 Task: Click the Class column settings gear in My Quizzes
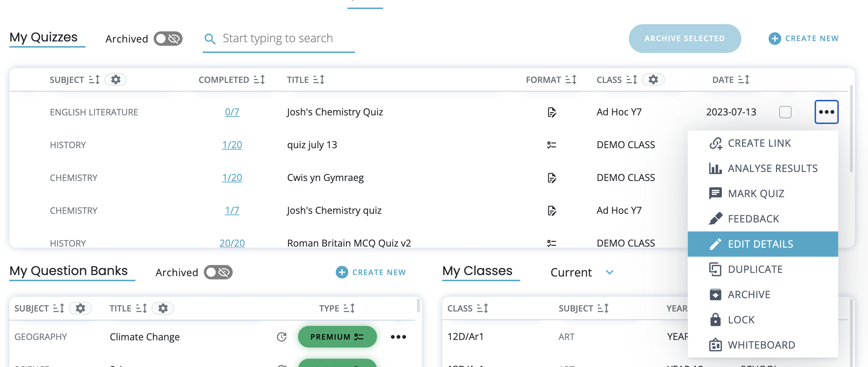(x=653, y=80)
